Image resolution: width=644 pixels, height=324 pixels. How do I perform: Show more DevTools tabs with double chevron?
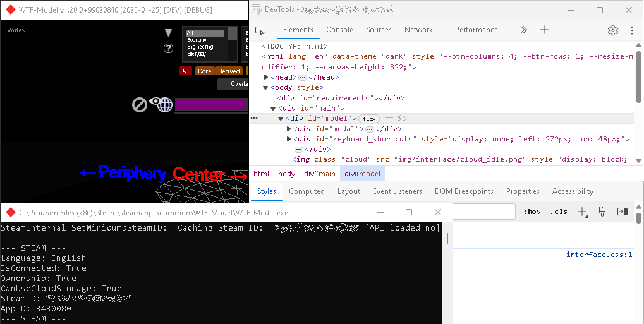(x=524, y=30)
